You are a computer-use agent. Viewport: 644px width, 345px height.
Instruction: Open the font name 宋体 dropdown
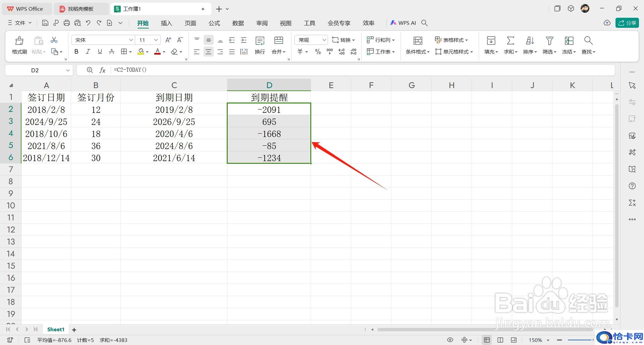click(131, 40)
